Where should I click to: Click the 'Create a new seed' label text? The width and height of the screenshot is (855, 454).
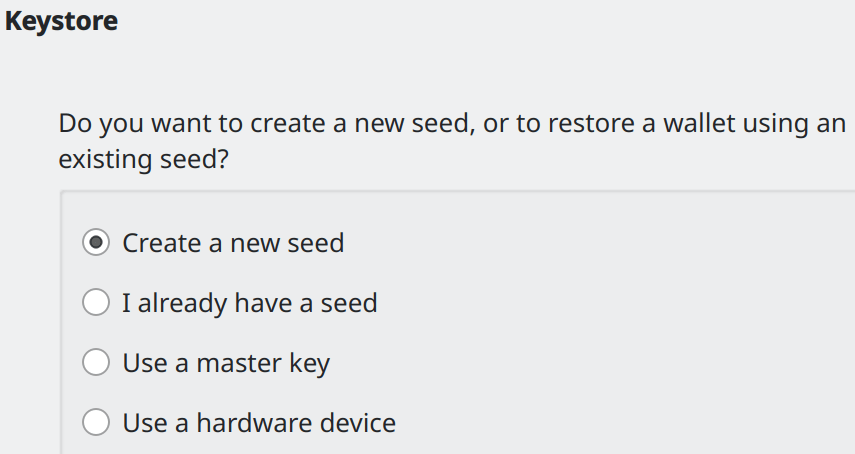[x=232, y=243]
